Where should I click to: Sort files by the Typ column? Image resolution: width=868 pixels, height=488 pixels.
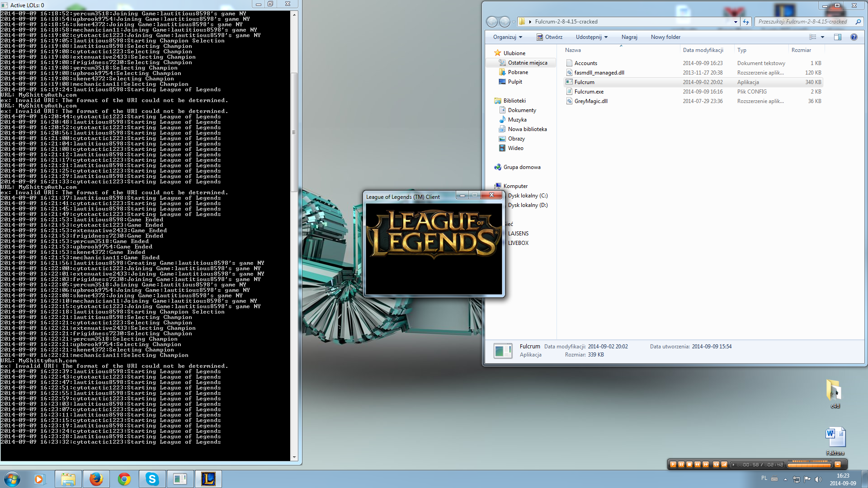coord(761,50)
